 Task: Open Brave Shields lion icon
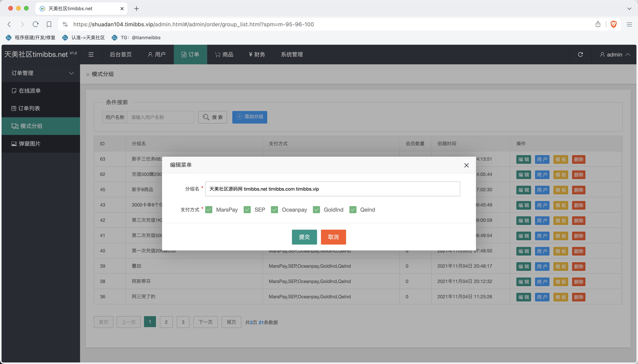tap(613, 24)
